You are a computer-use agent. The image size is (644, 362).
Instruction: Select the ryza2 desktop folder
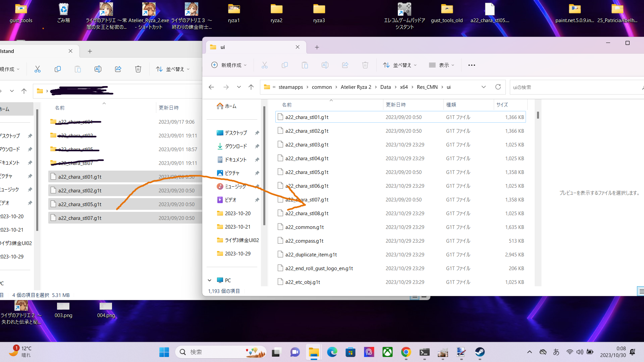(276, 13)
